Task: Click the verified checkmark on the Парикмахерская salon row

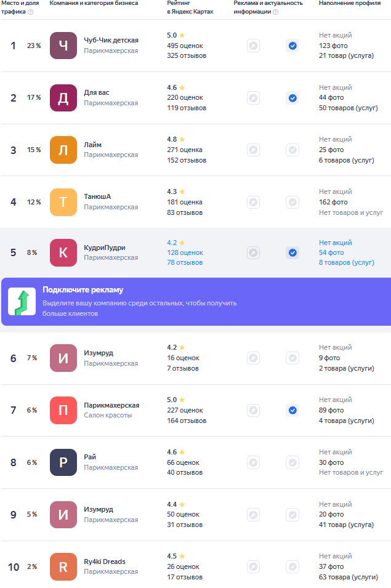Action: [x=292, y=410]
